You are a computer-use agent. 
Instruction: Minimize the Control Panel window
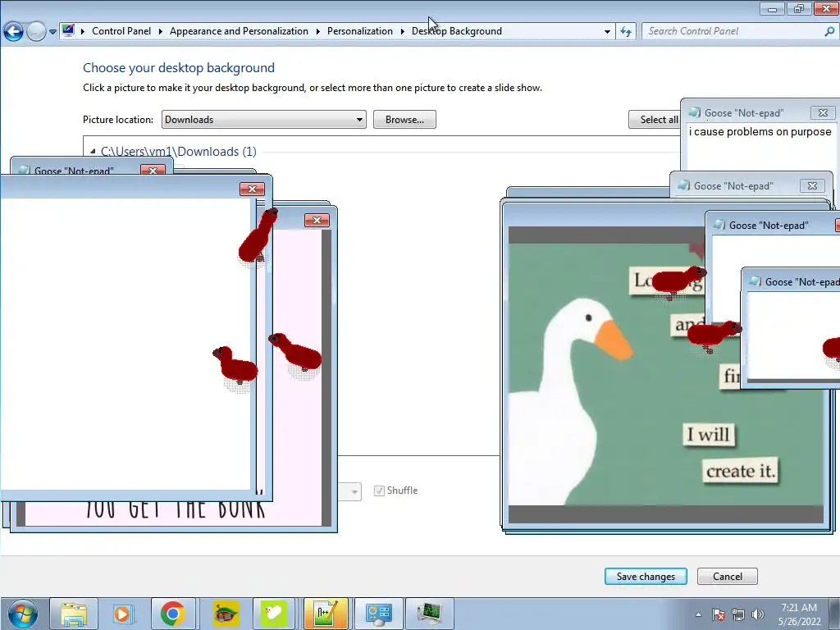pyautogui.click(x=772, y=8)
